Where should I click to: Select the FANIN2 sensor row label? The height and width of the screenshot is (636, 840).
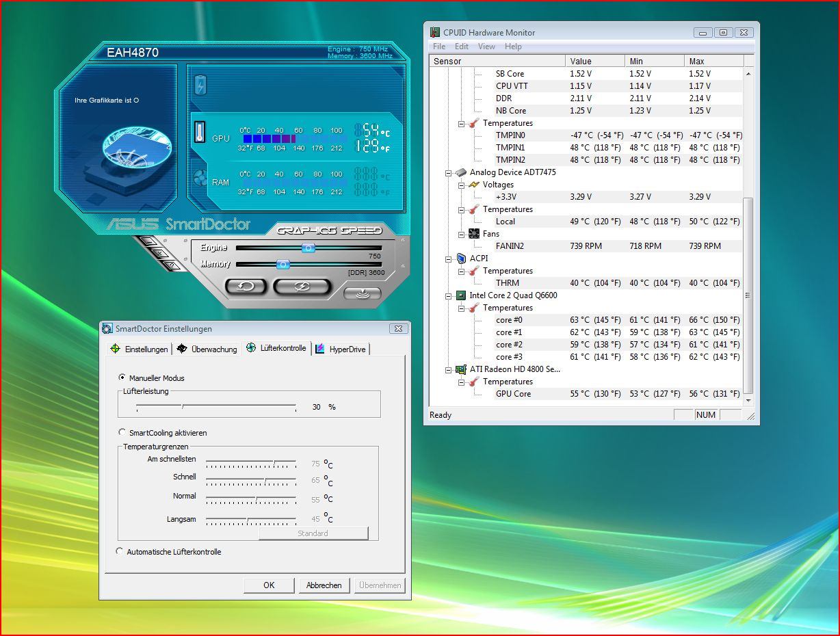pyautogui.click(x=510, y=246)
